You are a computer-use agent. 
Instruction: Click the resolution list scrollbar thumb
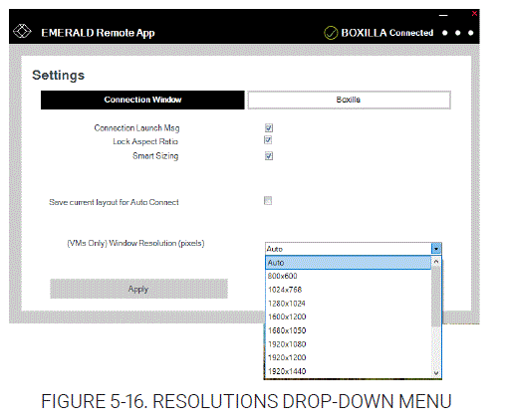click(436, 297)
